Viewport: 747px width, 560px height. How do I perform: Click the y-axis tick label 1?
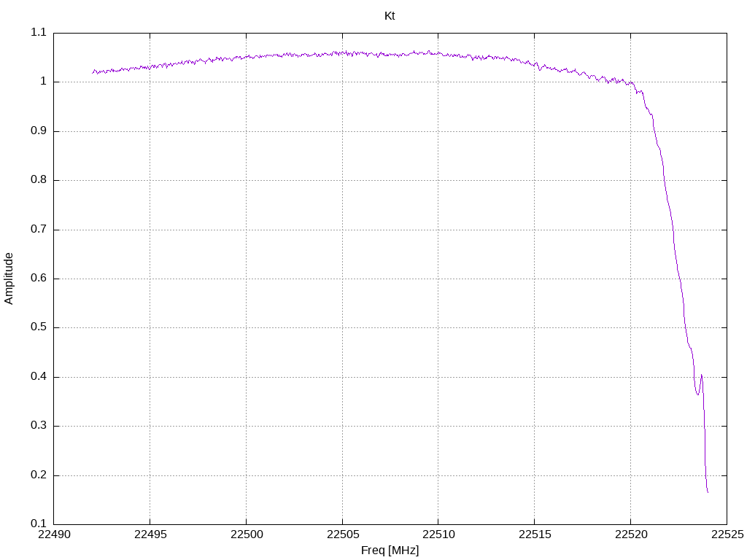(43, 82)
